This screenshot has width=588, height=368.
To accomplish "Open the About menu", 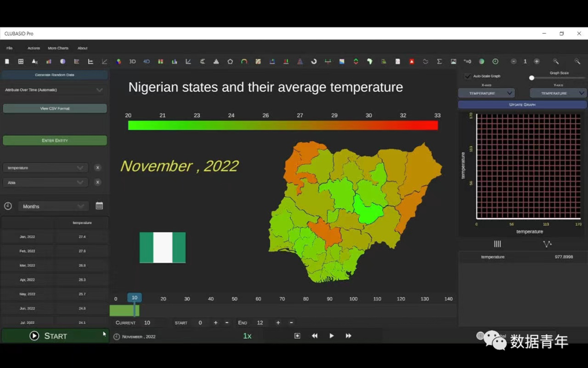I will pos(83,48).
